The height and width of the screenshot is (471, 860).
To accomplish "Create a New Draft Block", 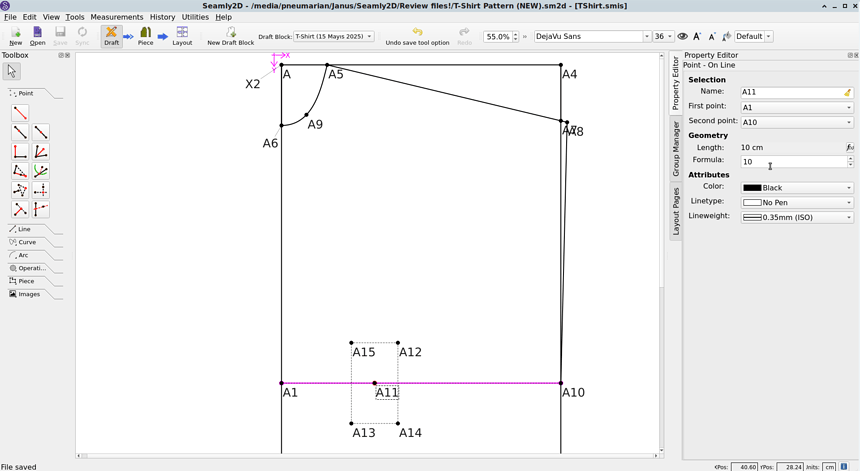I will click(230, 36).
